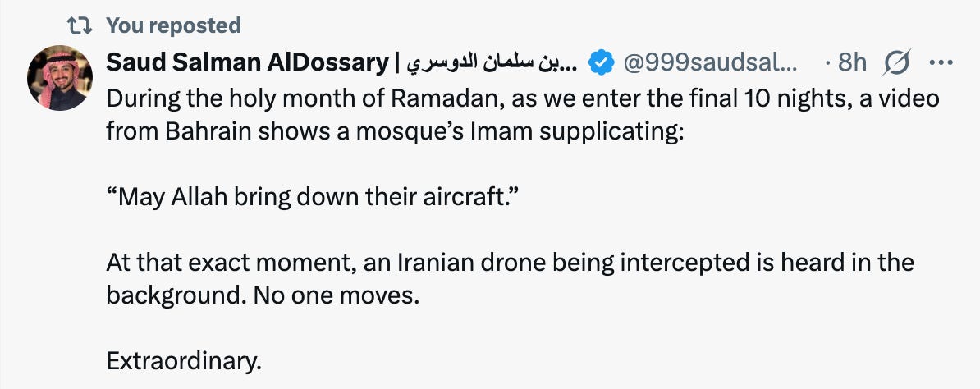Open the Saud Salman AlDossary display name
The width and height of the screenshot is (980, 389).
(x=248, y=62)
